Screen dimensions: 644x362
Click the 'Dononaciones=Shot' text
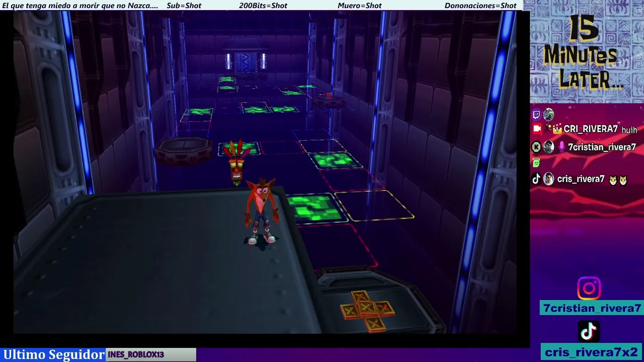tap(480, 6)
